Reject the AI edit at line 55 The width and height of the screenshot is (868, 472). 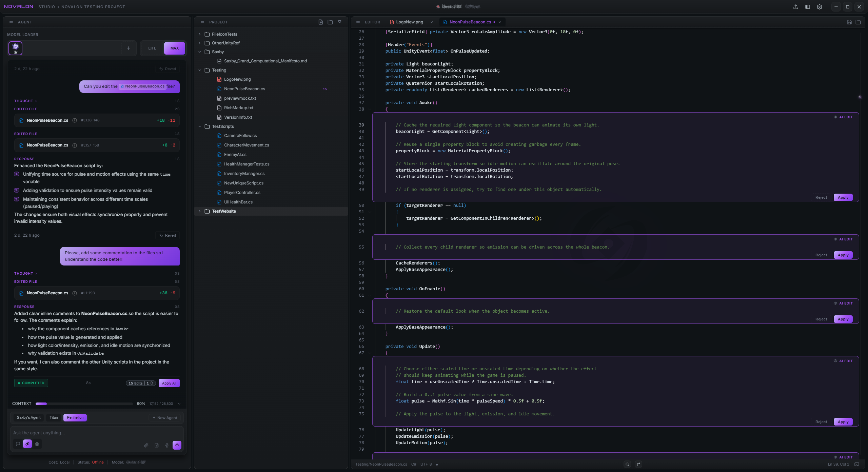click(x=821, y=255)
